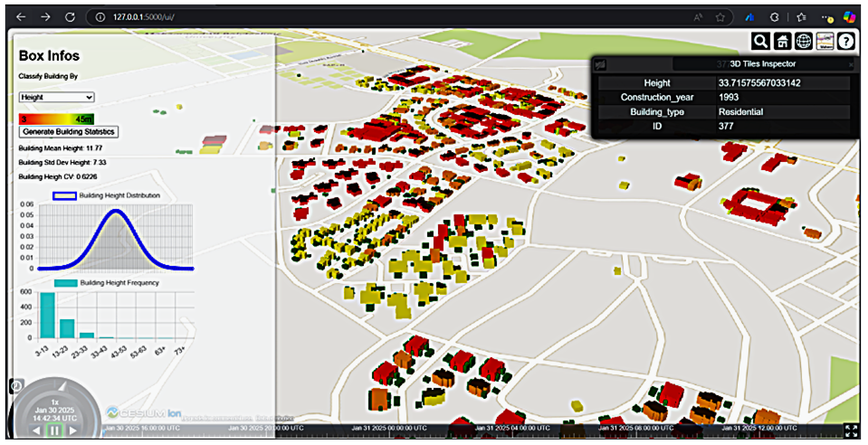Open the Classify Building By Height dropdown
Image resolution: width=868 pixels, height=445 pixels.
[56, 97]
